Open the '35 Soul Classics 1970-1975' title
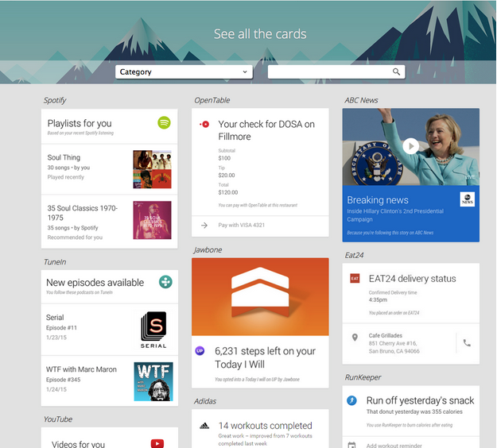Screen dimensions: 497x448 [x=83, y=213]
